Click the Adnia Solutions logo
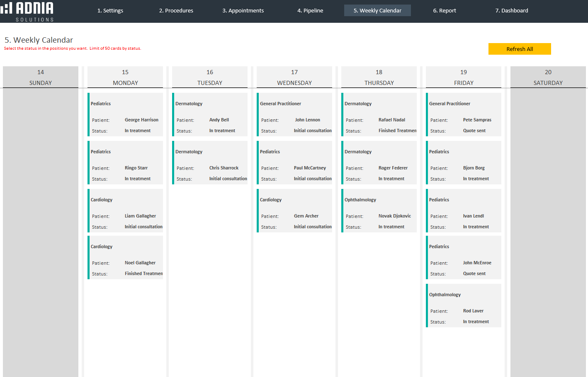Screen dimensions: 588x377 point(27,11)
